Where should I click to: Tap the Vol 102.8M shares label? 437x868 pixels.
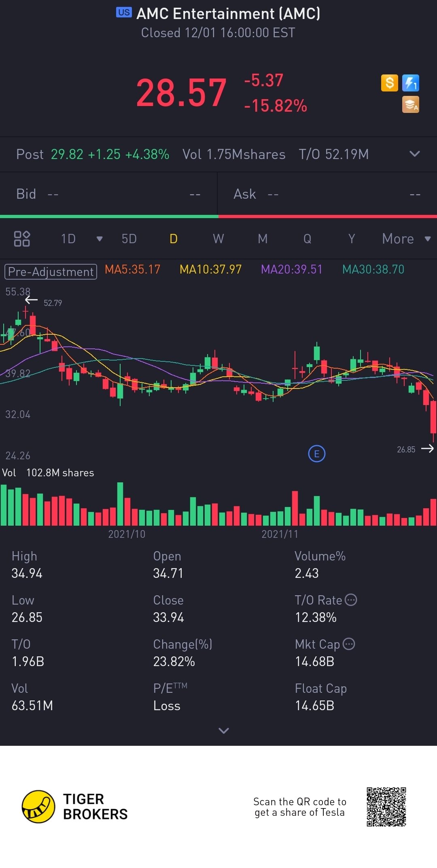click(48, 473)
